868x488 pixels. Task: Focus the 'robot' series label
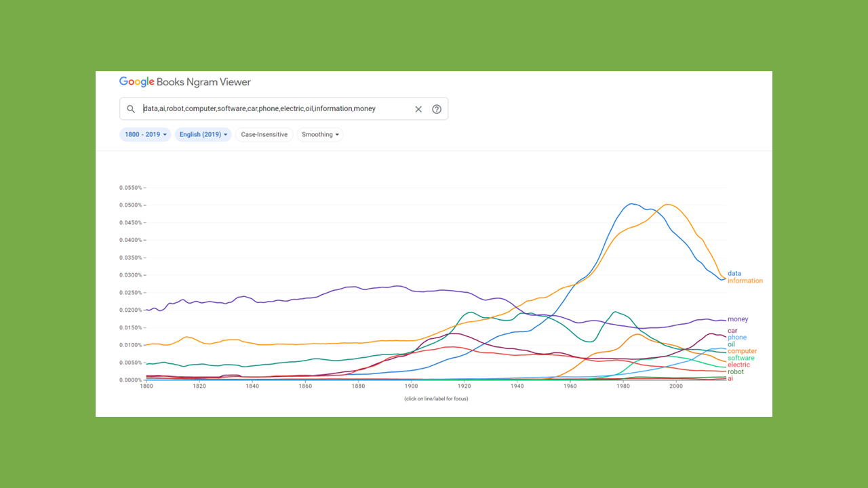[735, 371]
